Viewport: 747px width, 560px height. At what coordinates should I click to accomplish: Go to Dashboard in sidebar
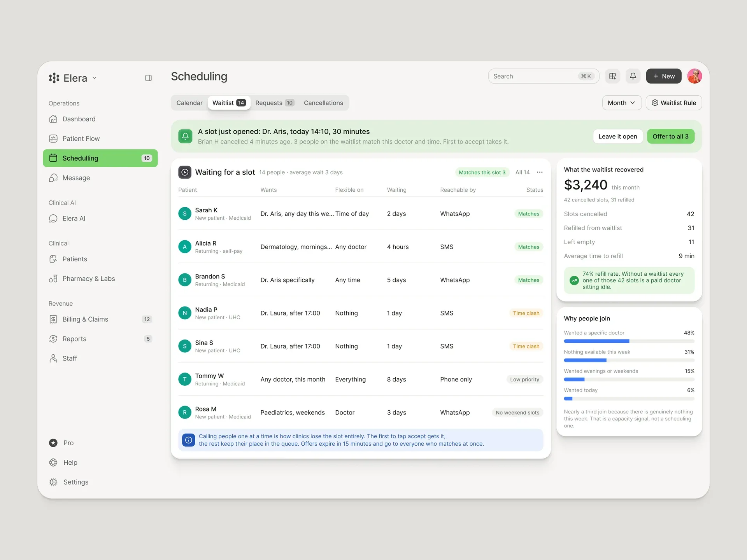[100, 119]
